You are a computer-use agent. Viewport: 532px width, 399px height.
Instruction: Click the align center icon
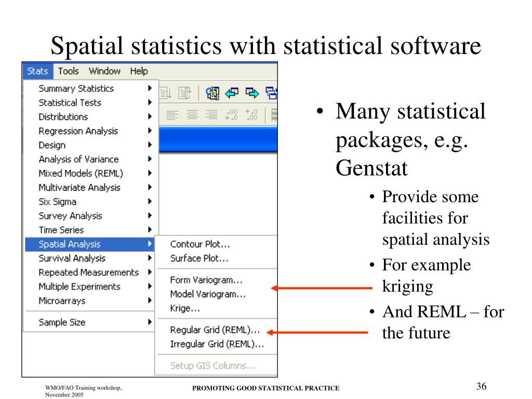pos(192,115)
